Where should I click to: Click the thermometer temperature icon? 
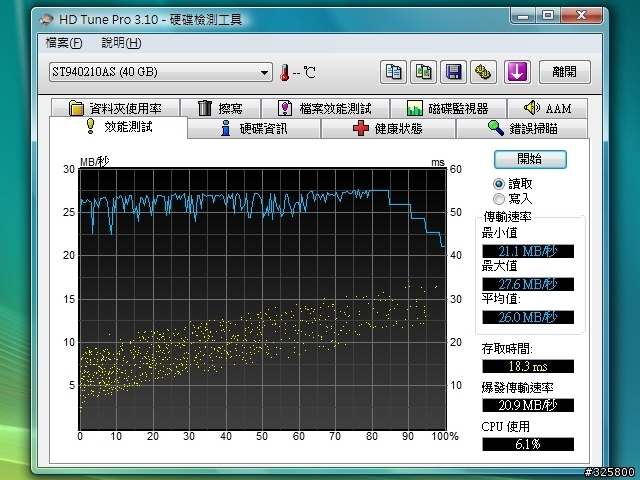pyautogui.click(x=284, y=73)
